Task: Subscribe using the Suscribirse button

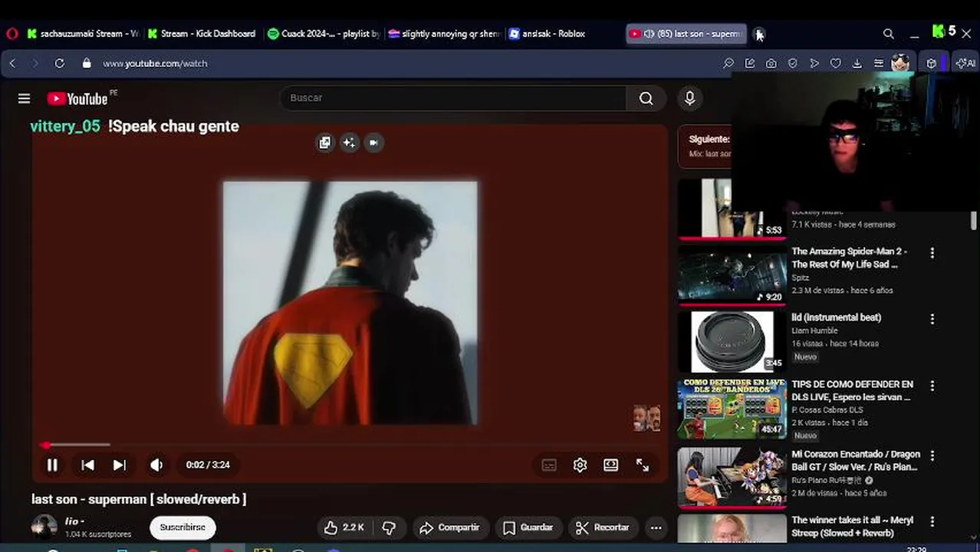Action: coord(183,527)
